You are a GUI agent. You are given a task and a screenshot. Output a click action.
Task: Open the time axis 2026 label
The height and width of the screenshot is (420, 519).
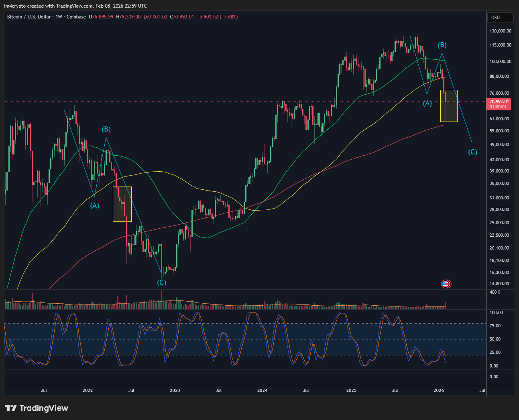[x=438, y=390]
